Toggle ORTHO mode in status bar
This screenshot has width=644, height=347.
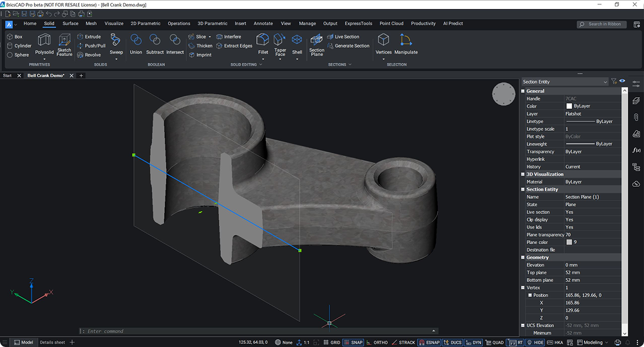pos(377,342)
